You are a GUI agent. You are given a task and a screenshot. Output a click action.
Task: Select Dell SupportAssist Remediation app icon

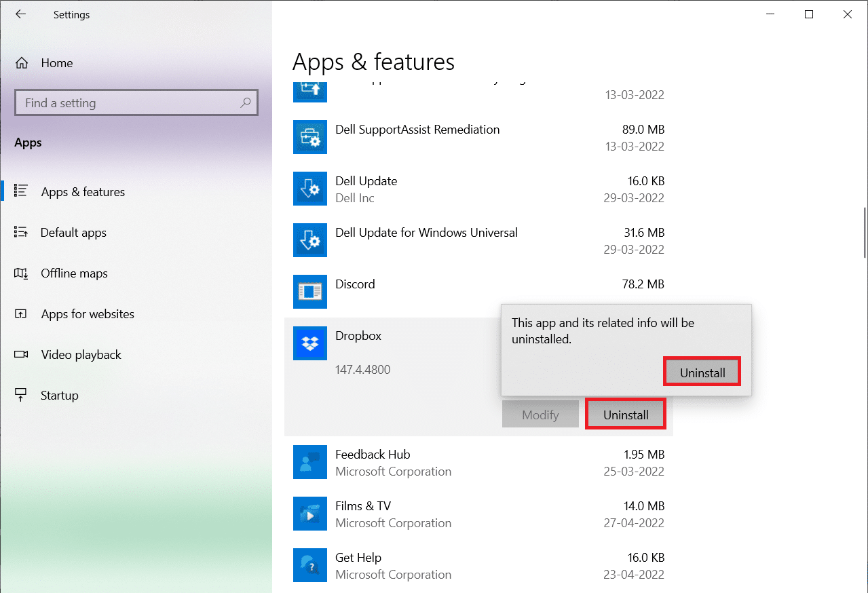(310, 138)
